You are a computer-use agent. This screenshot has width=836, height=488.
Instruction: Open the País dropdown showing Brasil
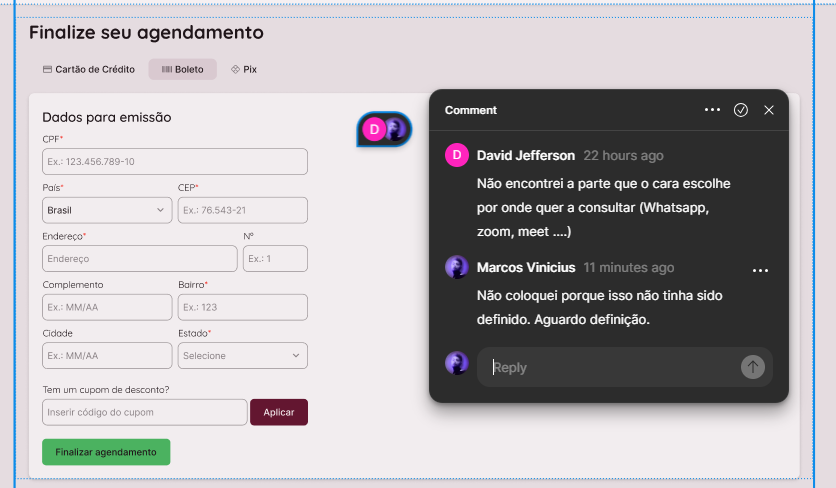coord(107,210)
